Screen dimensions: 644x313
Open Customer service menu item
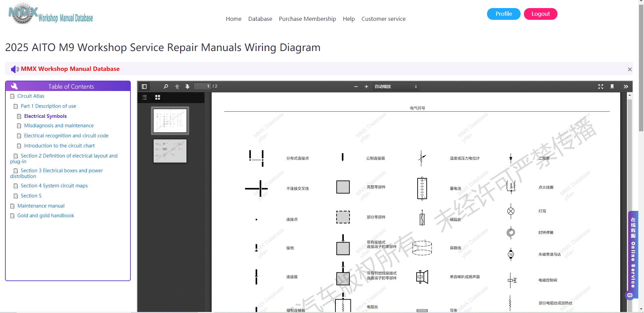click(x=383, y=19)
